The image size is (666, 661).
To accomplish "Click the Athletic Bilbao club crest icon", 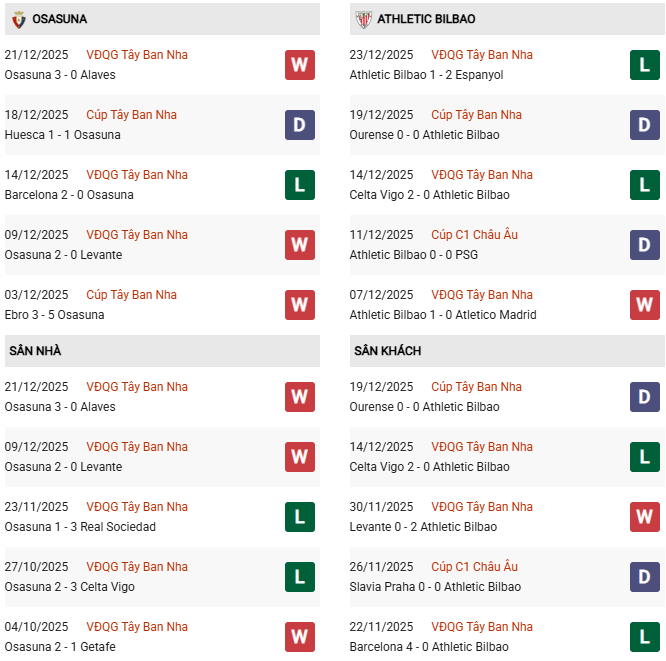I will click(363, 19).
